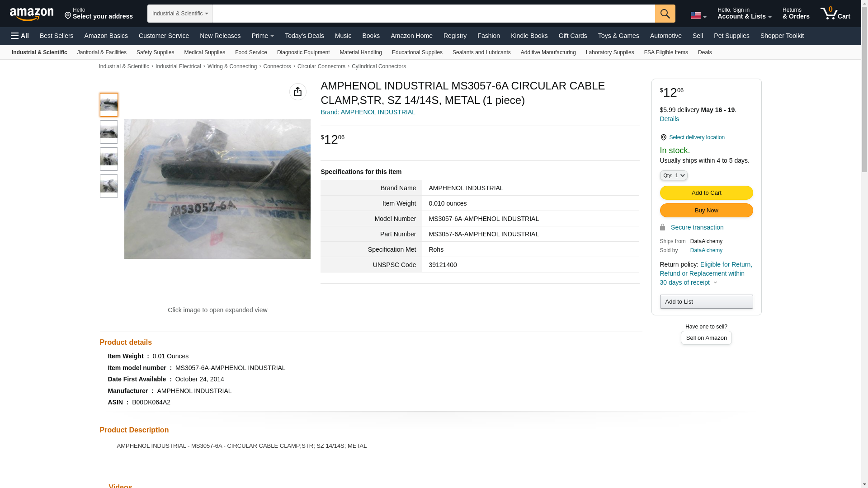Viewport: 868px width, 488px height.
Task: Open the Prime menu dropdown
Action: 262,36
